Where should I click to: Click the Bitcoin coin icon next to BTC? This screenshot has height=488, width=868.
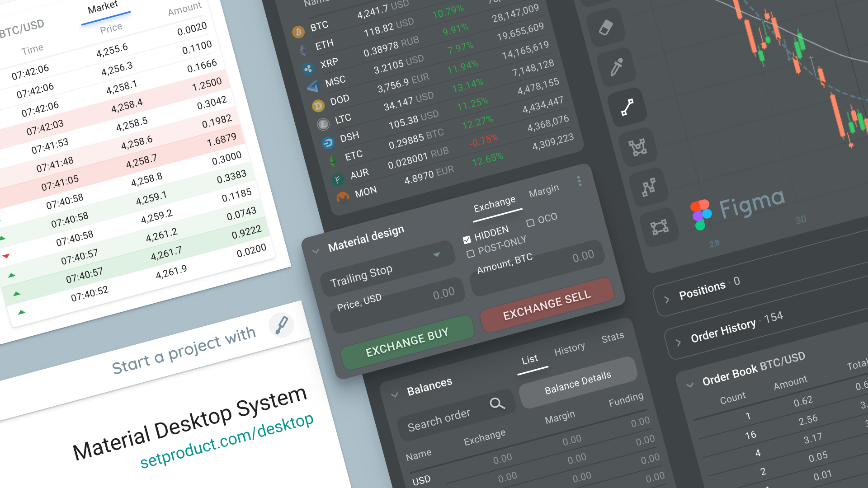point(298,32)
